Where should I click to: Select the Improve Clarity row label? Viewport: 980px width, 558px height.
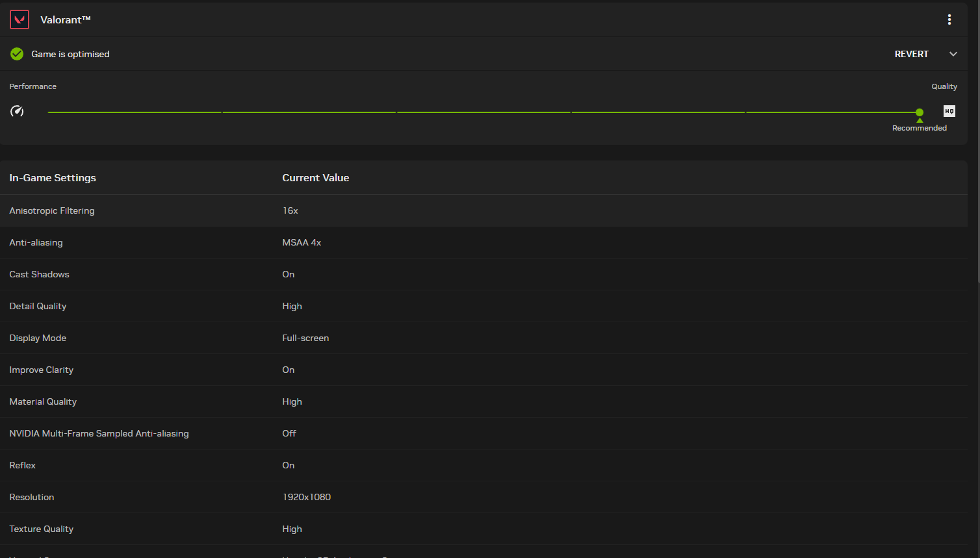tap(41, 370)
